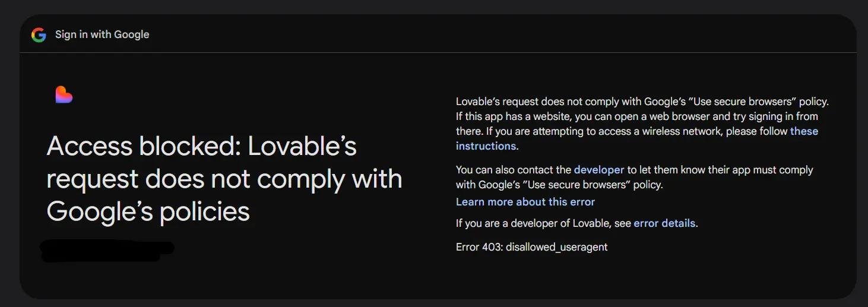Click the "Google's policies" heading line

148,211
